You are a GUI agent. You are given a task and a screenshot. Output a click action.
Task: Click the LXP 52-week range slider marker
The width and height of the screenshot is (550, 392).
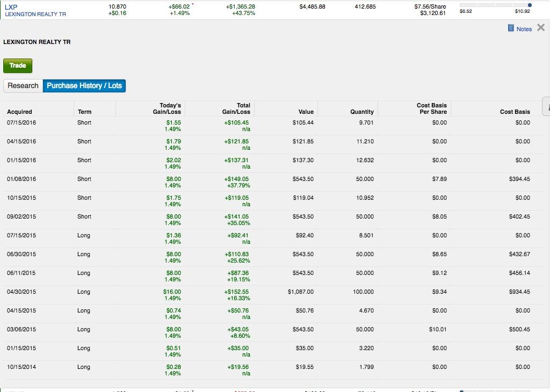pyautogui.click(x=530, y=5)
